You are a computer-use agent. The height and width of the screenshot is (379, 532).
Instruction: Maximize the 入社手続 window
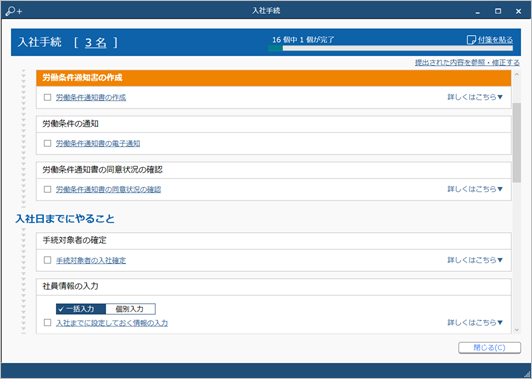(498, 12)
